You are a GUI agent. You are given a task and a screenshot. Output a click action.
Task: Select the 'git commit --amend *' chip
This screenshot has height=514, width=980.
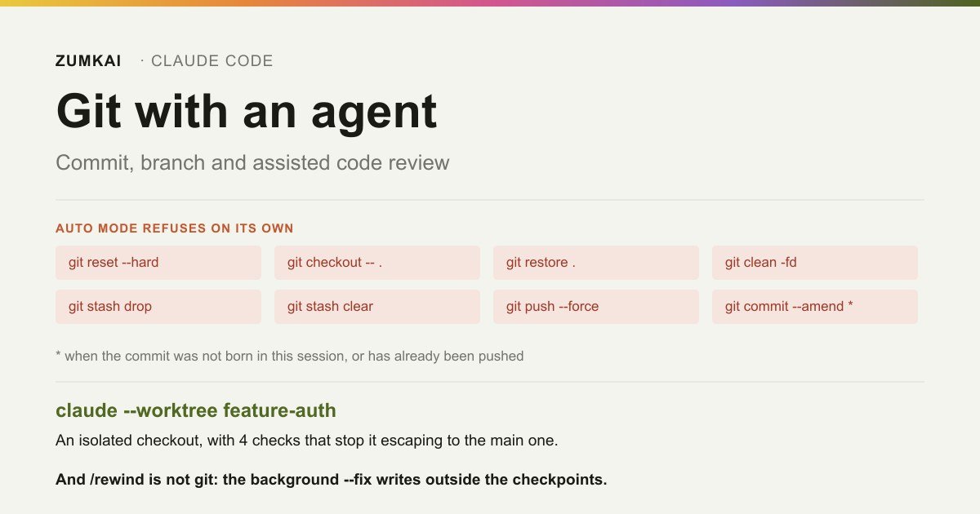tap(815, 307)
